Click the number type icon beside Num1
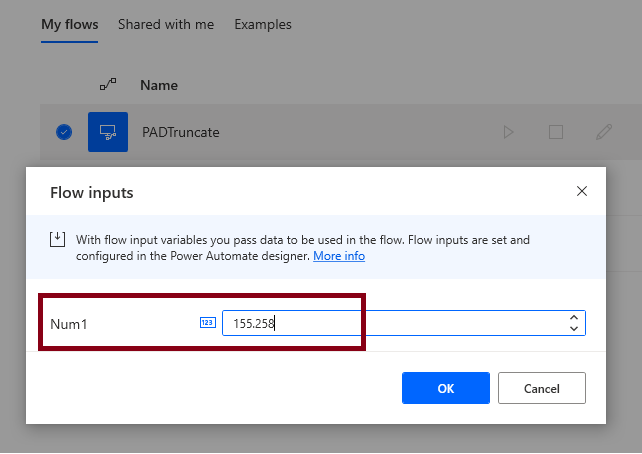Image resolution: width=642 pixels, height=454 pixels. pyautogui.click(x=208, y=322)
